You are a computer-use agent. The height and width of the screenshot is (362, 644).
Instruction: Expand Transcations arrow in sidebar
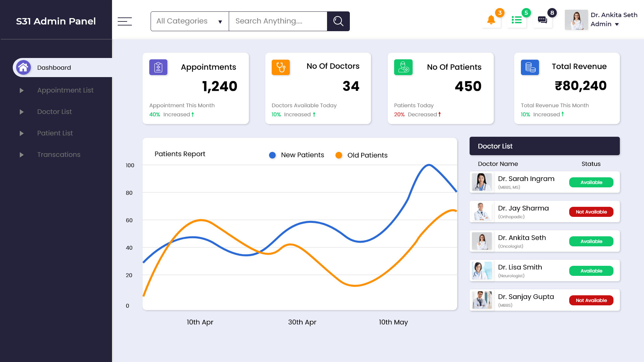[x=21, y=155]
